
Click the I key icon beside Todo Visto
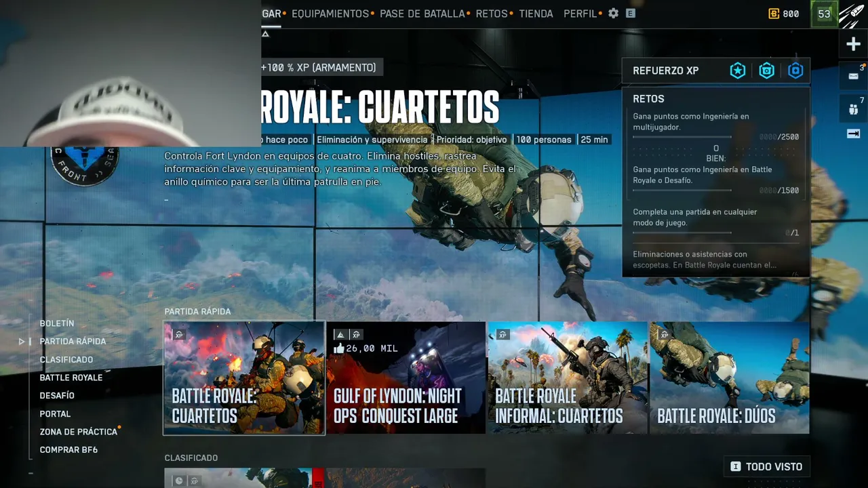point(735,466)
